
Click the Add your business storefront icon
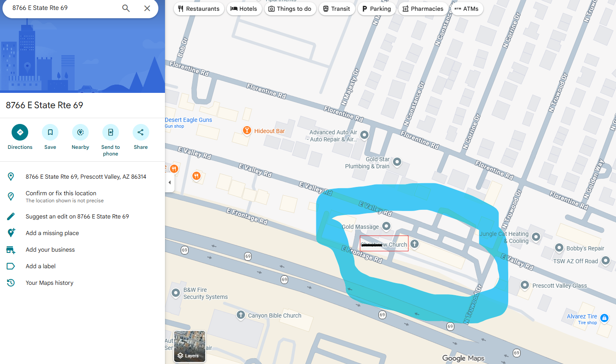point(11,250)
